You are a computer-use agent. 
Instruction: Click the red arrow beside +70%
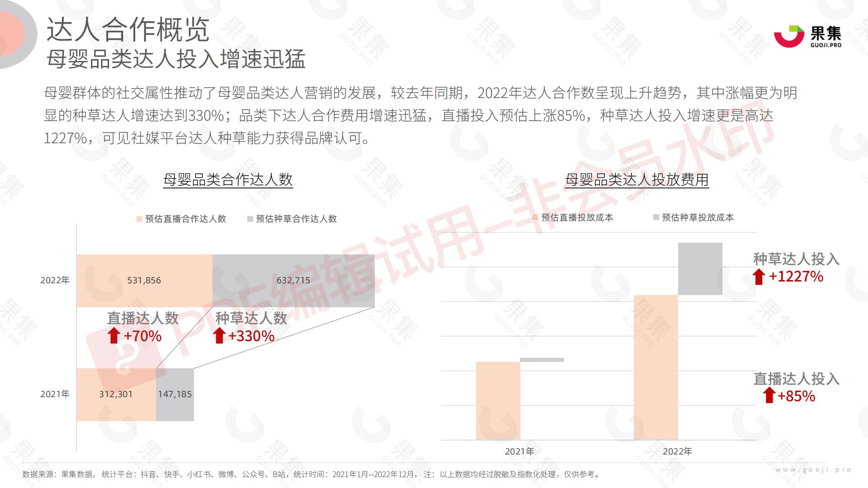pos(114,336)
